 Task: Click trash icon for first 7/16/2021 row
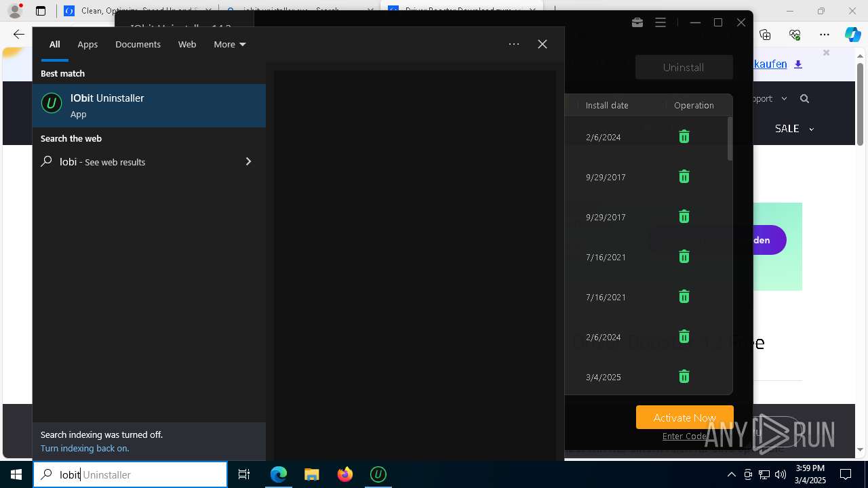tap(684, 257)
